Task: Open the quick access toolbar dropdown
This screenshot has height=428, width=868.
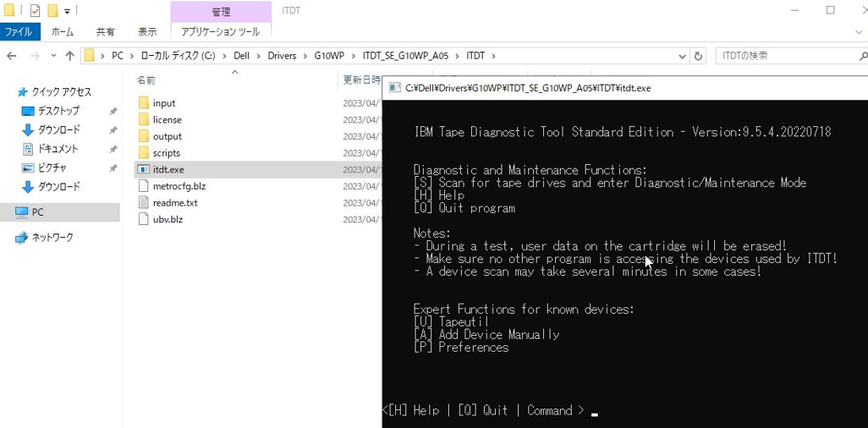Action: pos(67,10)
